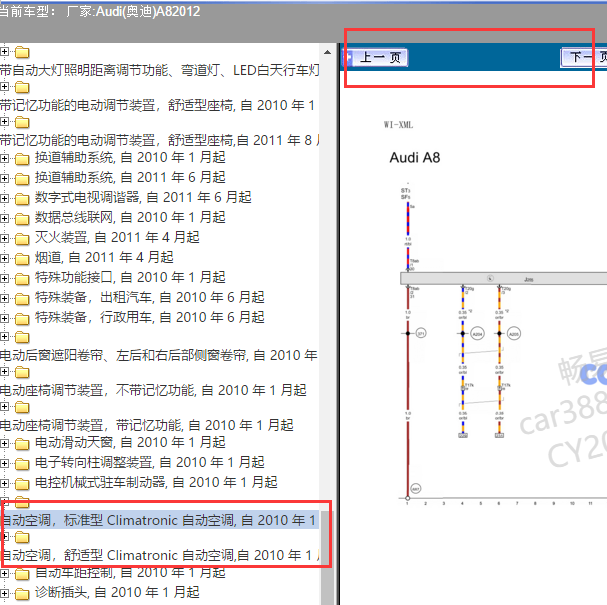607x605 pixels.
Task: Expand the 电控机械式驻车制动器 tree node
Action: tap(4, 484)
